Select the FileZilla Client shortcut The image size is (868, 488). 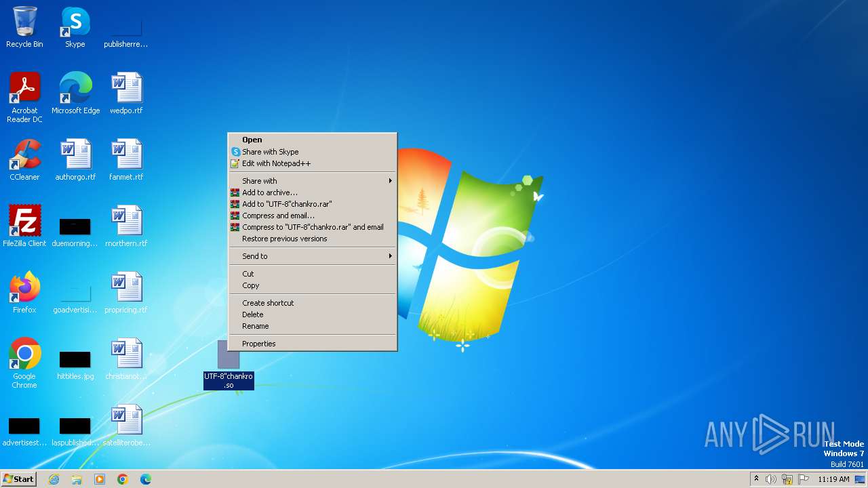point(24,226)
